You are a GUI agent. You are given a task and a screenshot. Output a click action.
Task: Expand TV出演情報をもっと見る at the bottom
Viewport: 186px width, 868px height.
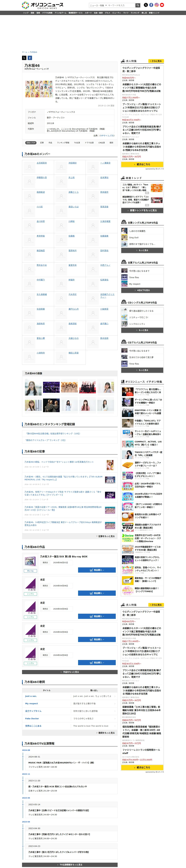click(x=70, y=865)
